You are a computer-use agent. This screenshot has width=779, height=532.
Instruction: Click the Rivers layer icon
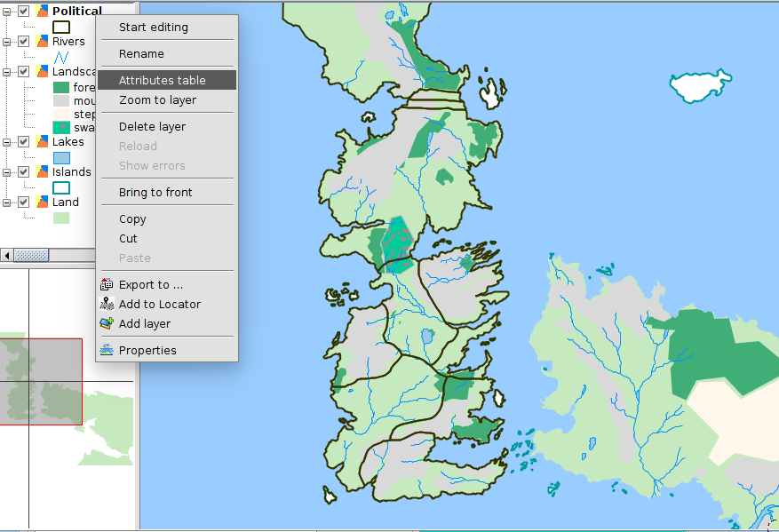(41, 42)
